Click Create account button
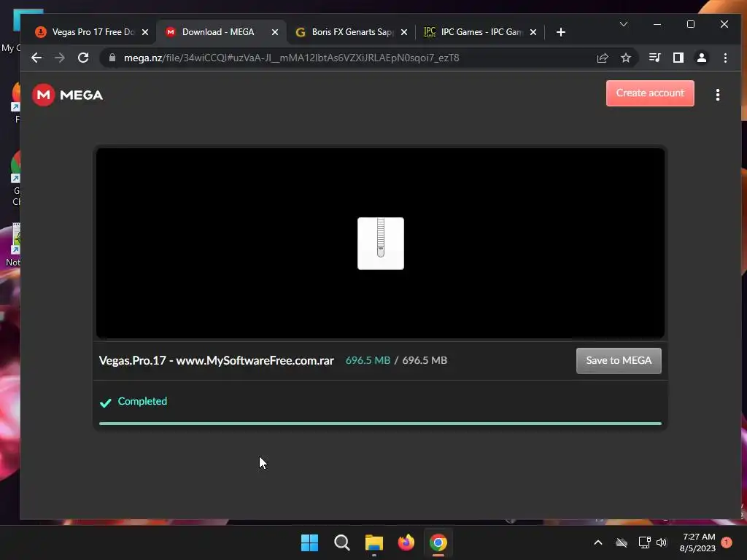747x560 pixels. [x=650, y=93]
